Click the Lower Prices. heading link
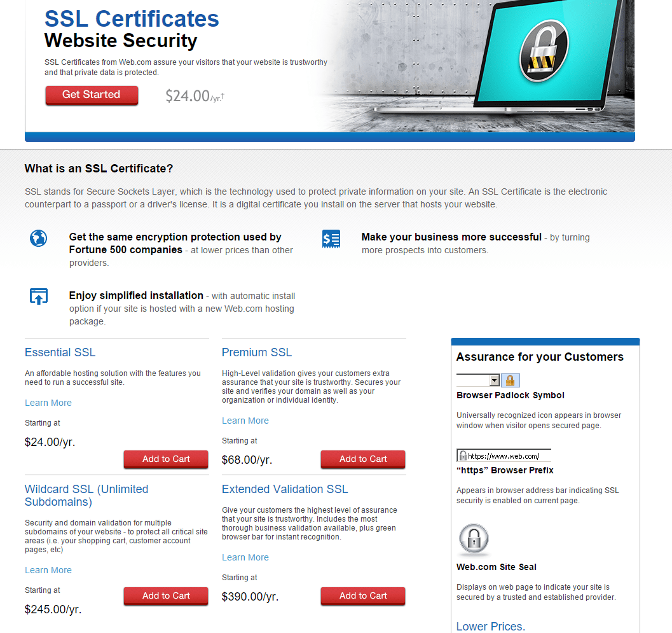 tap(491, 627)
